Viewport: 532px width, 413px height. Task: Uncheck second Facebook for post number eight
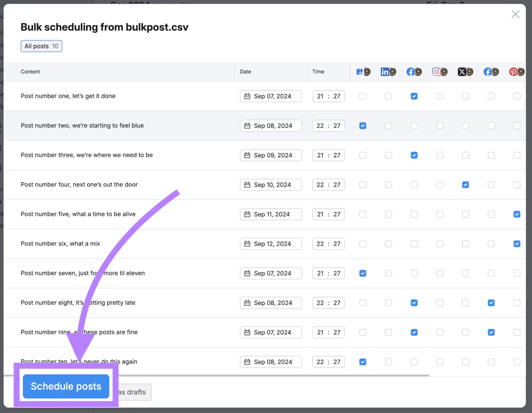(491, 303)
